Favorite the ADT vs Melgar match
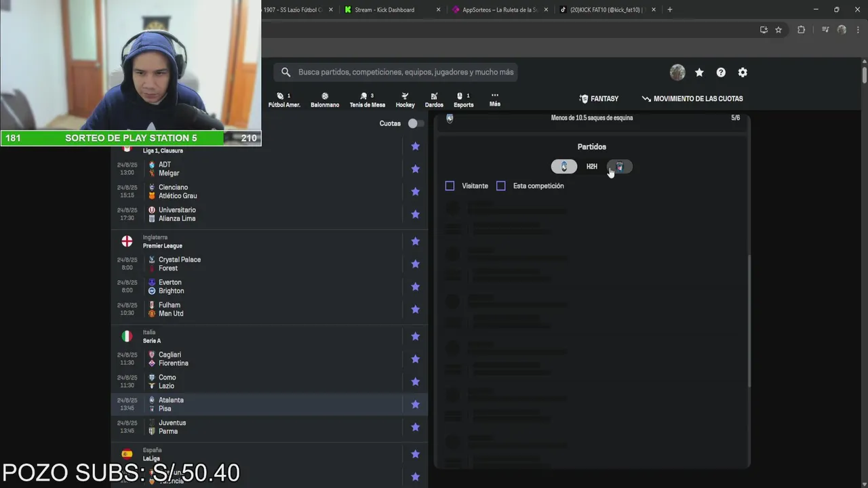 coord(415,169)
